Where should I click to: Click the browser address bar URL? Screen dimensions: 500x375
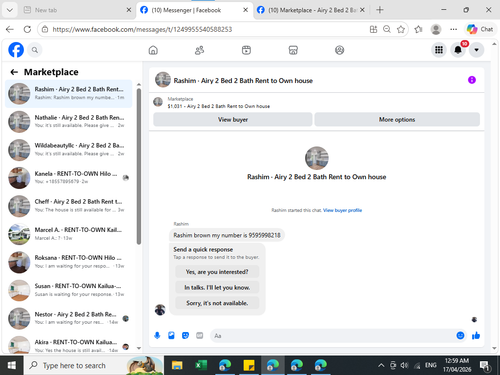[x=142, y=29]
